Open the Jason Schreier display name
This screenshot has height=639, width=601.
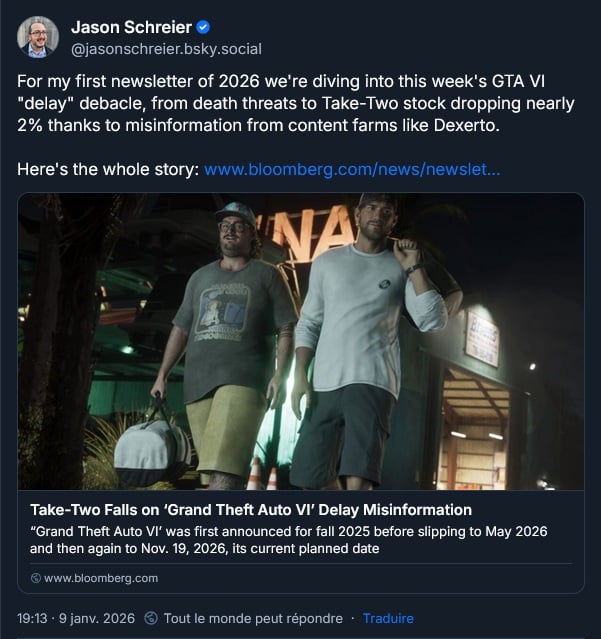coord(131,27)
